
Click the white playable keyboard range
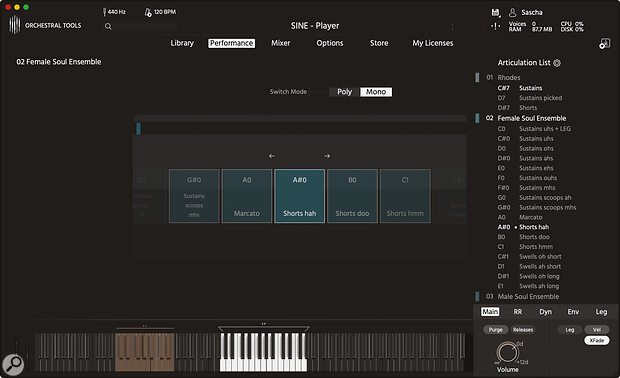[x=263, y=352]
